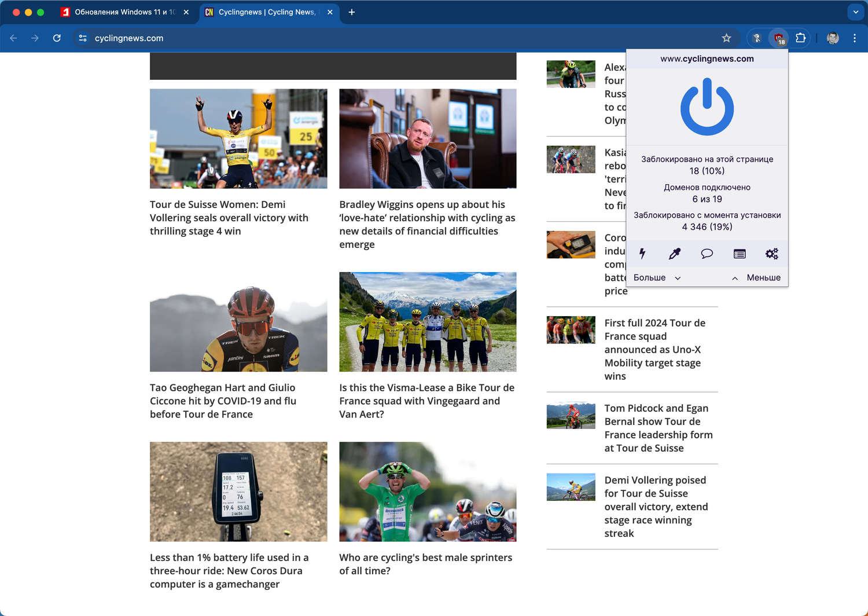Open the Chrome three-dot menu

click(x=855, y=38)
